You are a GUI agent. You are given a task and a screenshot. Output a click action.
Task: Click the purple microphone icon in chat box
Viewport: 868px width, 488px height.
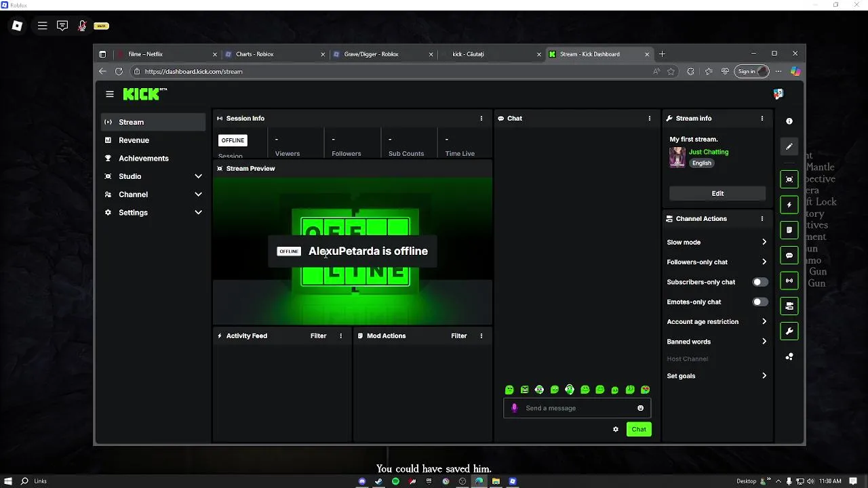click(514, 408)
